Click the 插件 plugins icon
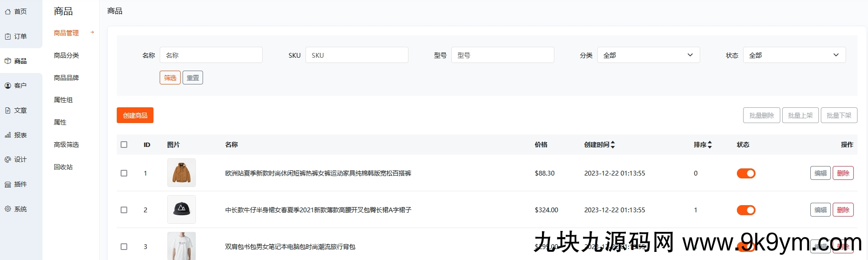 click(8, 185)
